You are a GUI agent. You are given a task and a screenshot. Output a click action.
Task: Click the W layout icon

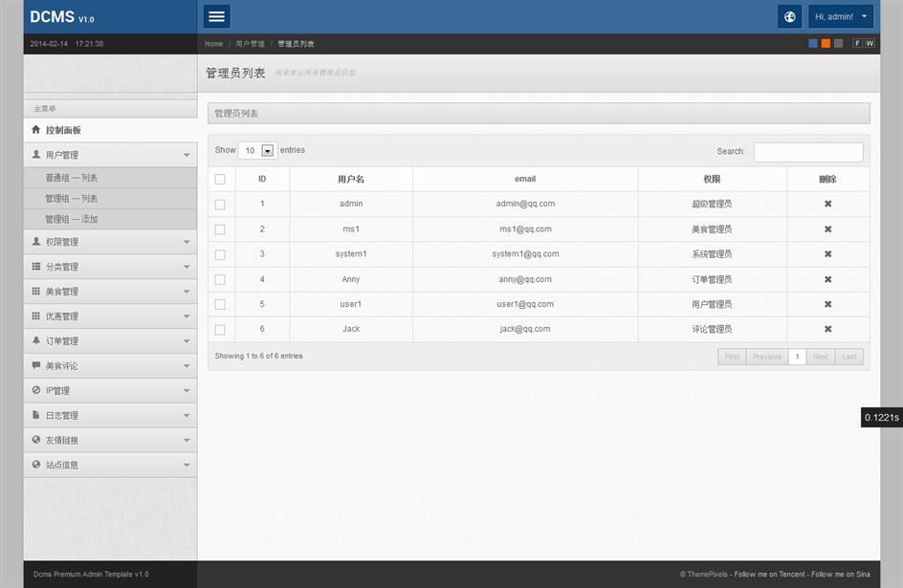[870, 43]
